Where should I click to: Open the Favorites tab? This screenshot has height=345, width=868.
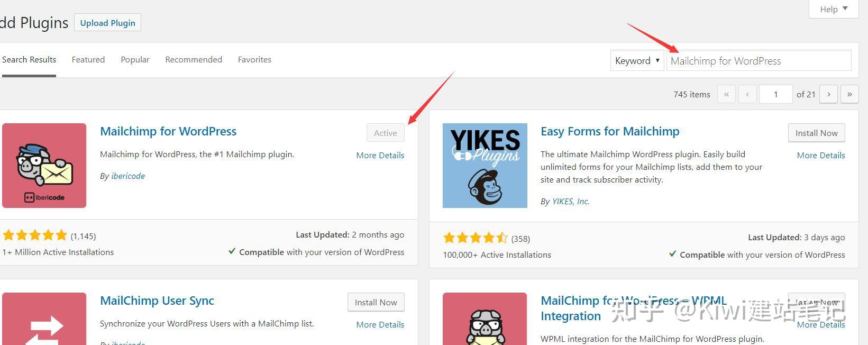[254, 59]
